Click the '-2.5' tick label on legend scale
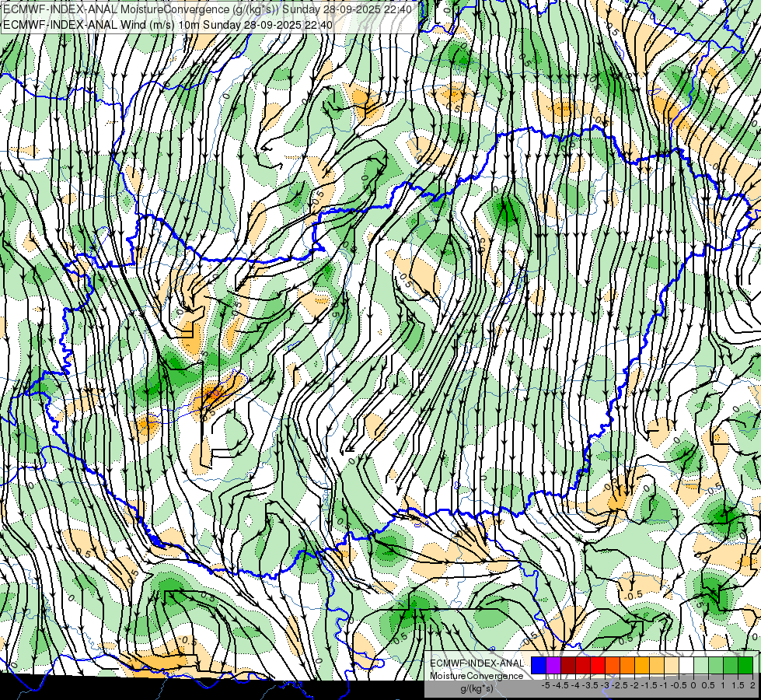This screenshot has width=761, height=700. [620, 685]
